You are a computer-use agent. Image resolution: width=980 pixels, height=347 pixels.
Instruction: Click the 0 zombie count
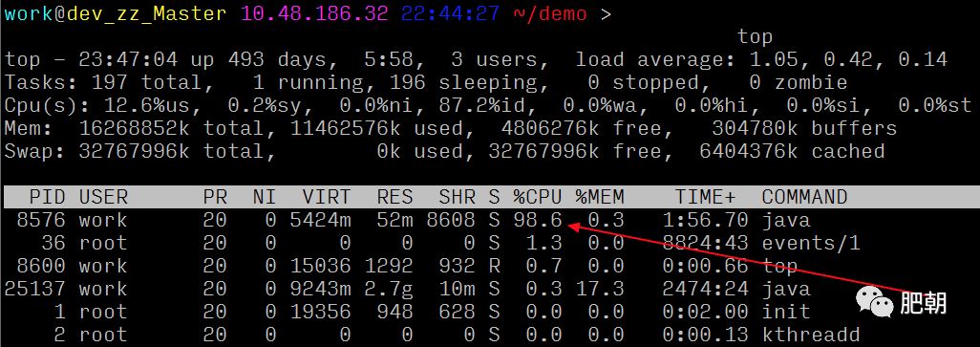799,82
